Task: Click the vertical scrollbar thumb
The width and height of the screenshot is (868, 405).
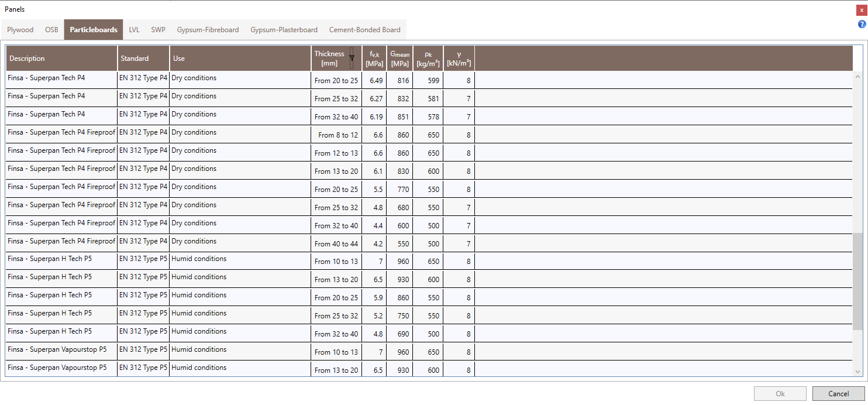Action: [x=858, y=282]
